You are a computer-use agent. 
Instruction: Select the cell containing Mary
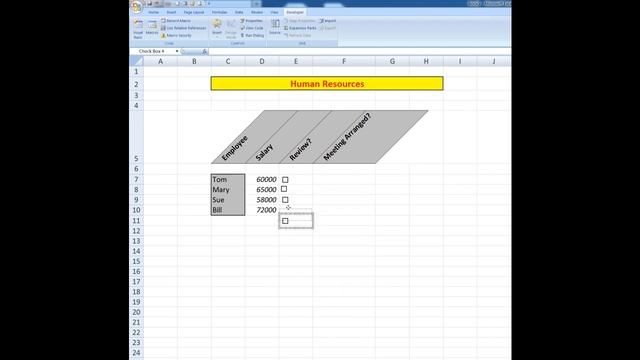[228, 190]
